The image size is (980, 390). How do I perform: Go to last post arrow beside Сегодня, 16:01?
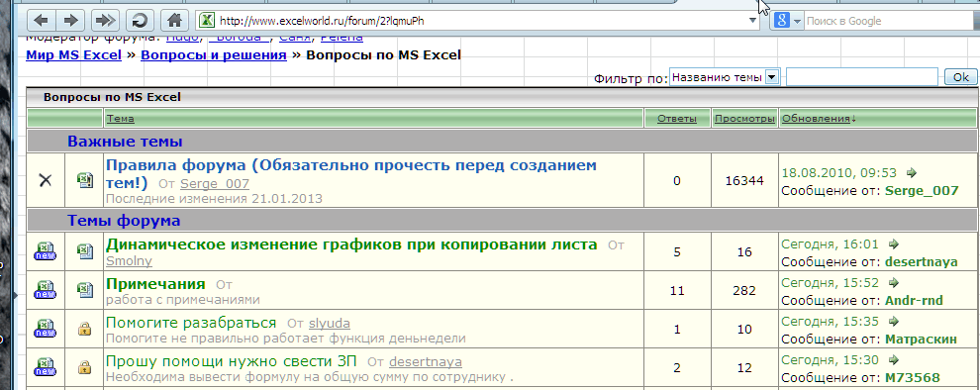[893, 244]
